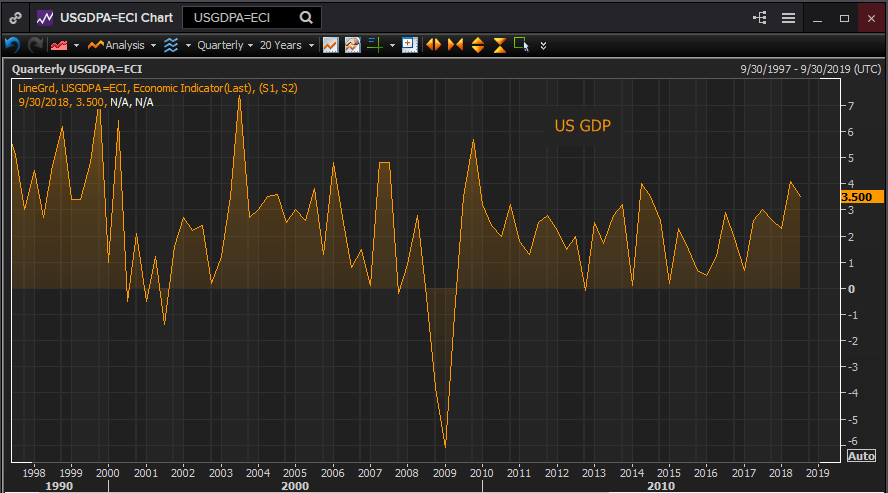
Task: Toggle the Auto scale button
Action: pyautogui.click(x=861, y=456)
